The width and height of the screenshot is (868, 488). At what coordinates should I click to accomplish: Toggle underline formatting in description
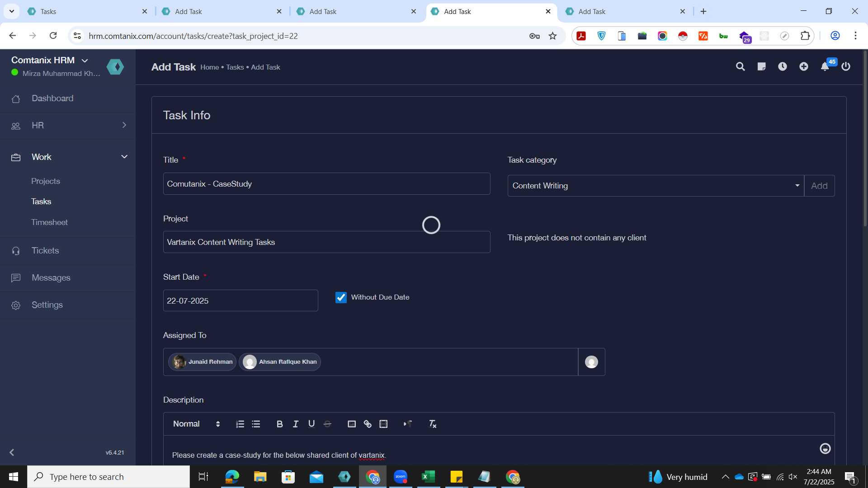pos(311,424)
